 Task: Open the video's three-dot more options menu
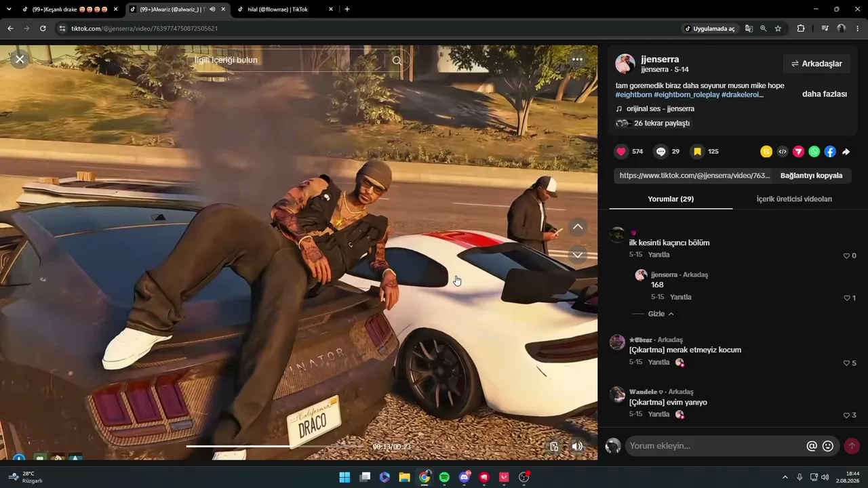click(577, 60)
